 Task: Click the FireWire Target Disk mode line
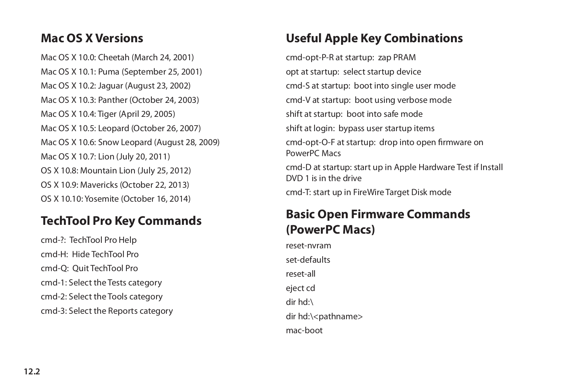369,192
